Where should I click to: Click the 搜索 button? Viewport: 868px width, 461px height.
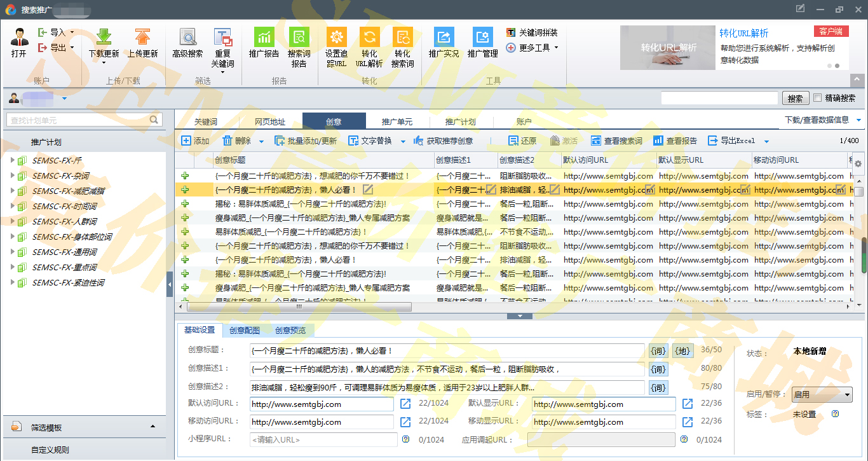tap(795, 99)
